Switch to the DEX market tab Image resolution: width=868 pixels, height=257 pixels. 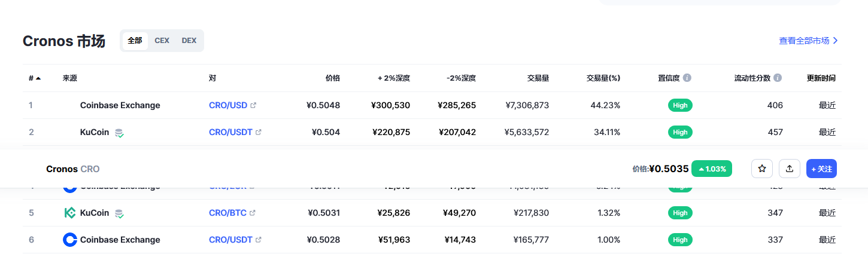(189, 41)
